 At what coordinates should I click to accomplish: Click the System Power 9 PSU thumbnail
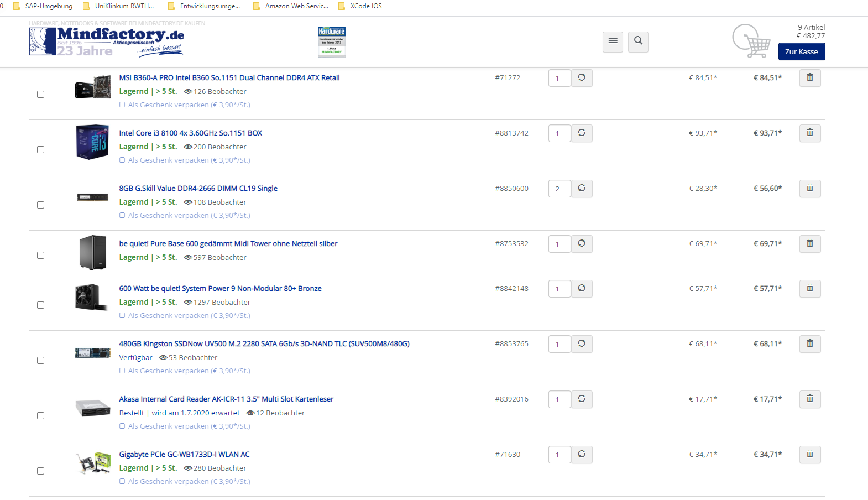pyautogui.click(x=92, y=298)
